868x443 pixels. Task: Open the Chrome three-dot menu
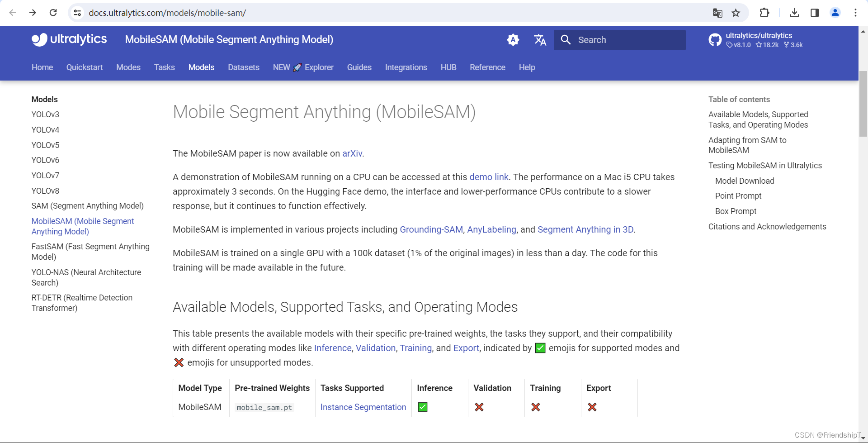coord(855,13)
